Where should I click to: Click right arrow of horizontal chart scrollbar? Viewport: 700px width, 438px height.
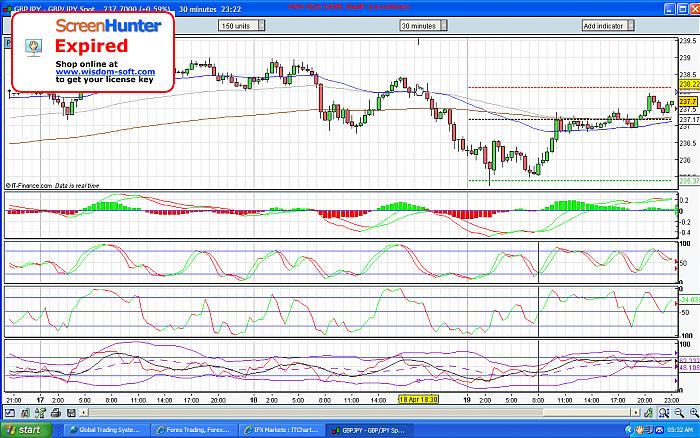[x=637, y=413]
